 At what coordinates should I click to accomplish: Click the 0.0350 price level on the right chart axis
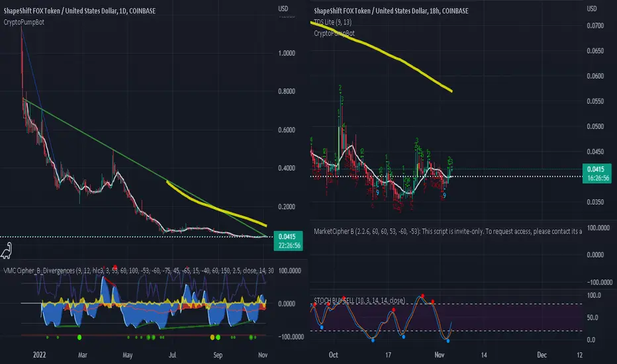click(x=595, y=202)
